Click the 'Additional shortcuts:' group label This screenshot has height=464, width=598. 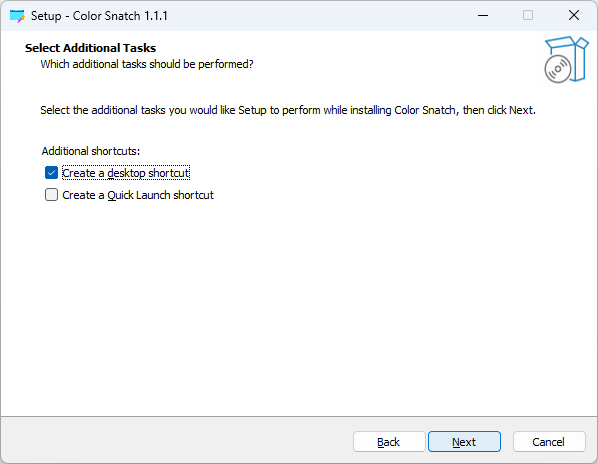(91, 151)
